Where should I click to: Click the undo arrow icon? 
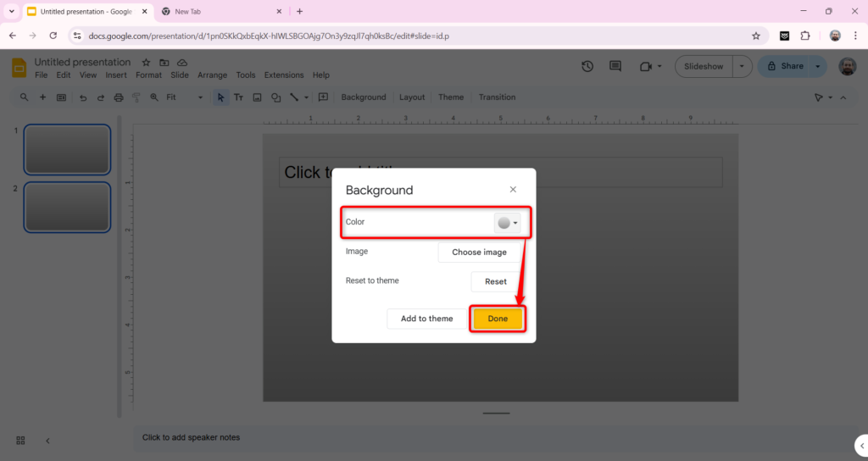click(x=83, y=97)
